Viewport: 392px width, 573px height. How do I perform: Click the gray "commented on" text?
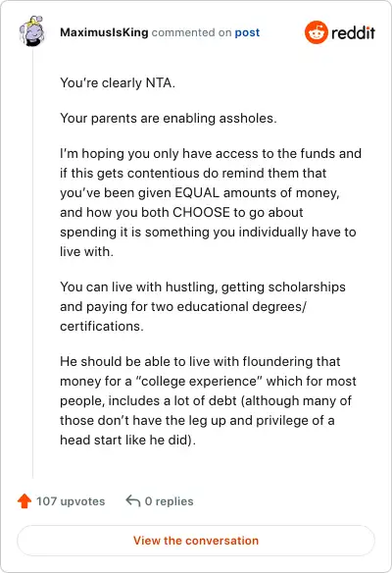click(x=192, y=32)
